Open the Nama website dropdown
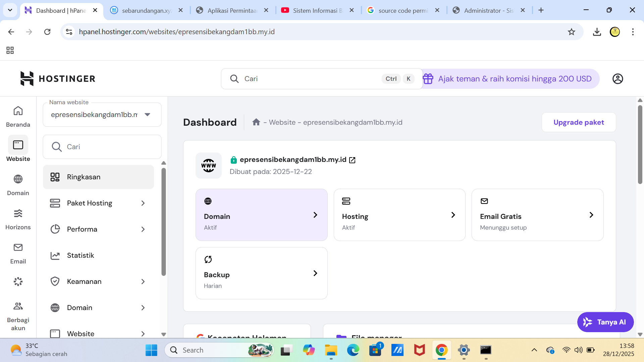Viewport: 644px width, 362px height. coord(102,115)
